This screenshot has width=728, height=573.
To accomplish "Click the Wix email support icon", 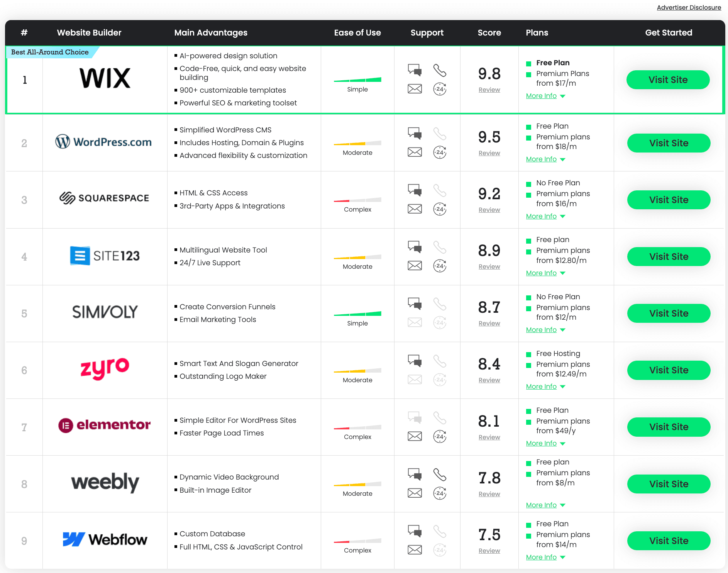I will point(415,89).
